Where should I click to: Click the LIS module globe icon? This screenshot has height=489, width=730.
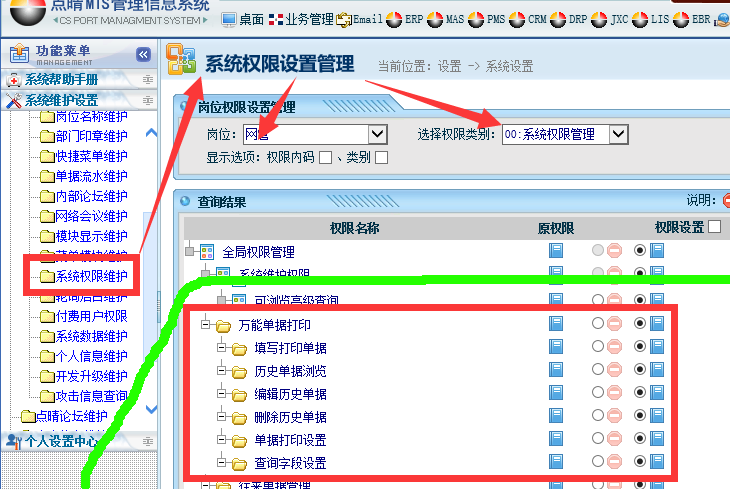click(640, 20)
